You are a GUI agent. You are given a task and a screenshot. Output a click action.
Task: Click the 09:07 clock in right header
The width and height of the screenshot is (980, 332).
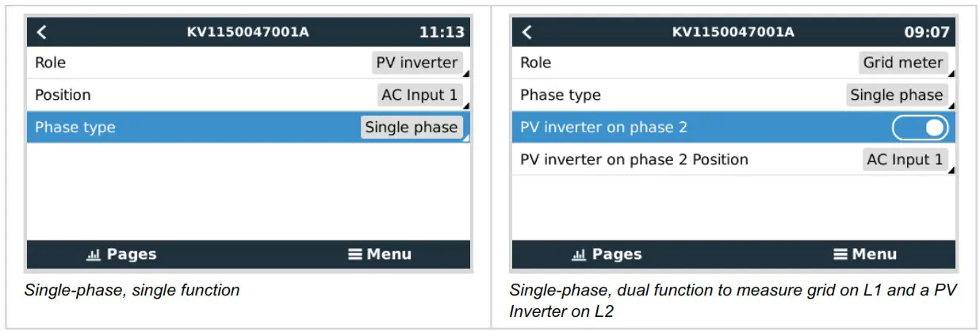pos(926,32)
